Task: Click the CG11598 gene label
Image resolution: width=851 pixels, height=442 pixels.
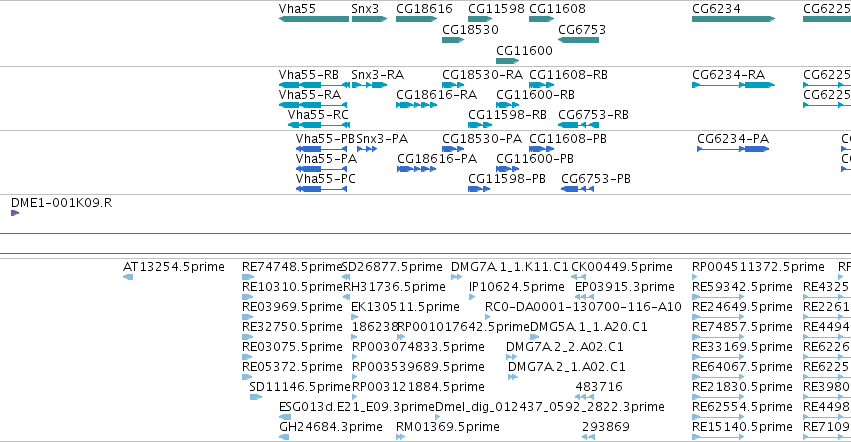Action: click(x=496, y=9)
